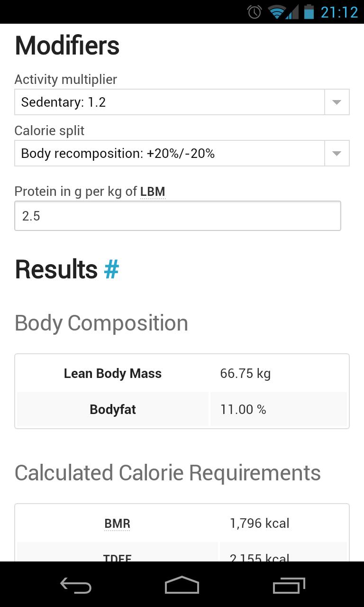Tap the Android back navigation icon
The image size is (364, 607).
click(x=76, y=585)
